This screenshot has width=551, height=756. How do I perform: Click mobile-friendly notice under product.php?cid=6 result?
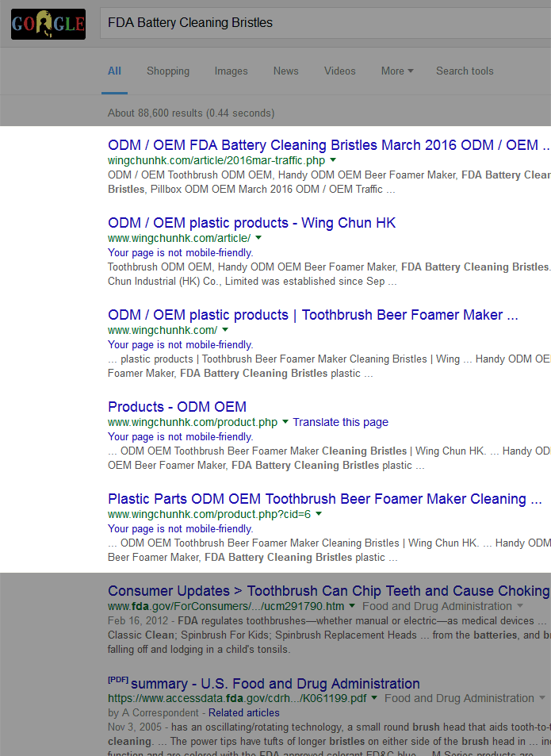pyautogui.click(x=181, y=529)
